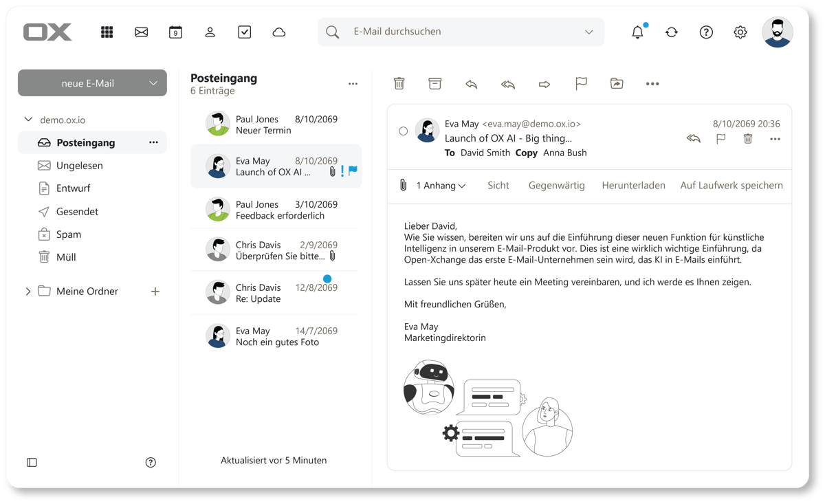The image size is (825, 504).
Task: Click the E-Mail durchsuchen search field
Action: pyautogui.click(x=461, y=32)
